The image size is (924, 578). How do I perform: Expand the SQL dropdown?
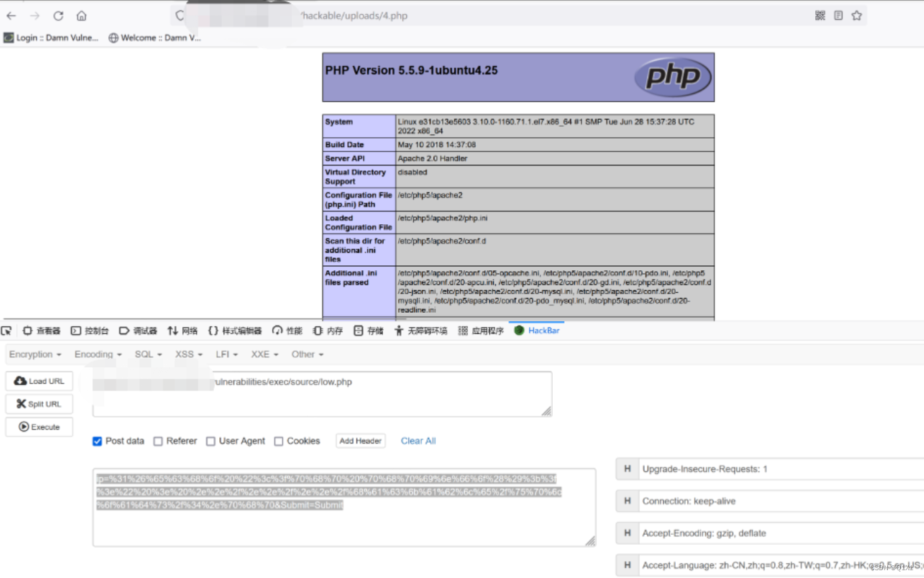click(148, 354)
